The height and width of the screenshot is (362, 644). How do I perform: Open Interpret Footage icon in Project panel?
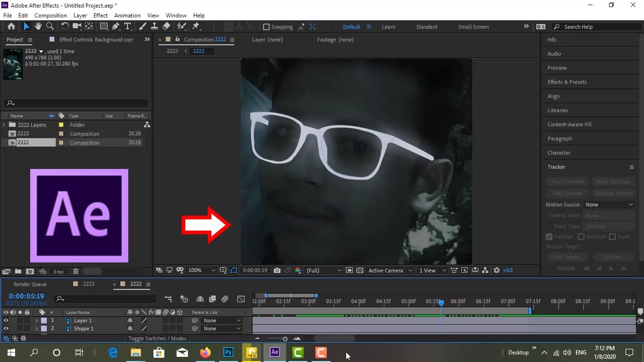[7, 271]
